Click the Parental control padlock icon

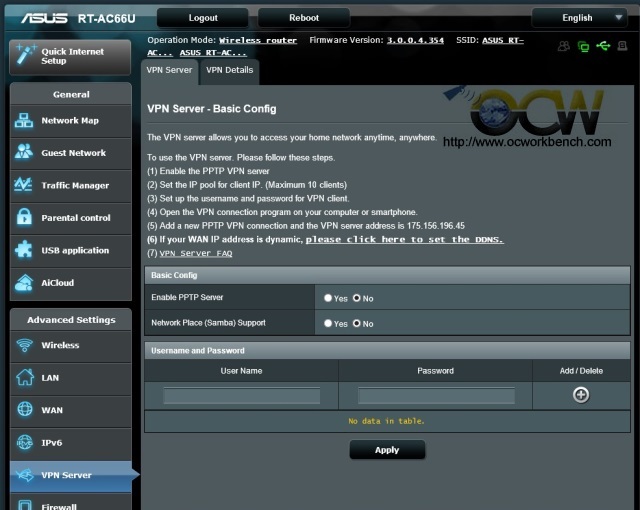point(24,217)
